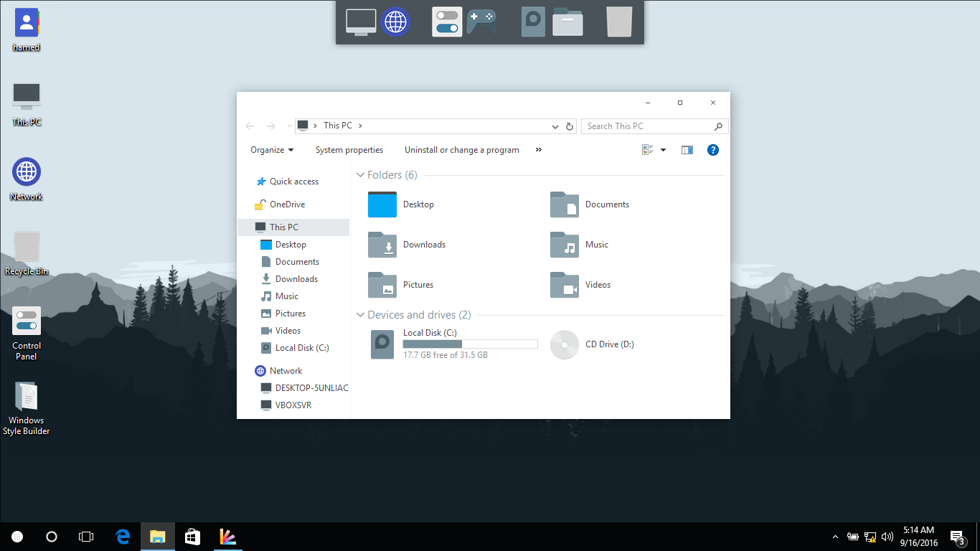Select Local Disk (C:) usage bar
This screenshot has width=980, height=551.
[x=470, y=344]
